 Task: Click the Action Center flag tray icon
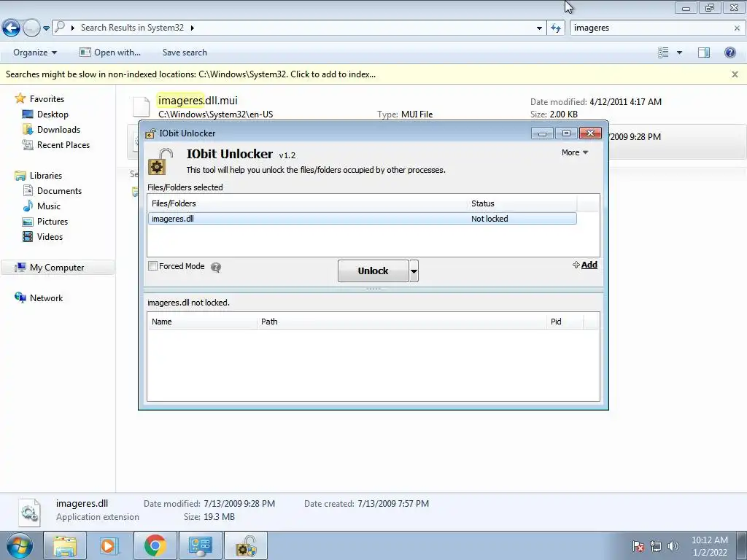[638, 546]
